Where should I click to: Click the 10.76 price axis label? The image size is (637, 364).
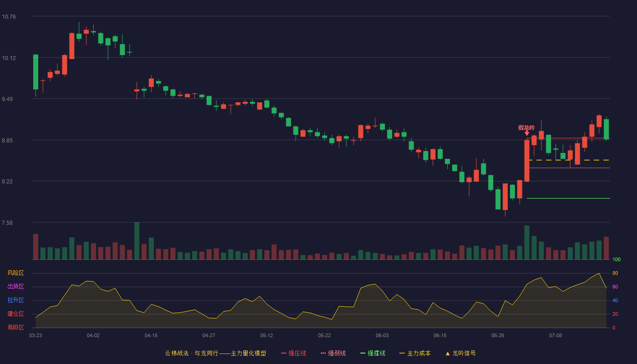(x=9, y=17)
